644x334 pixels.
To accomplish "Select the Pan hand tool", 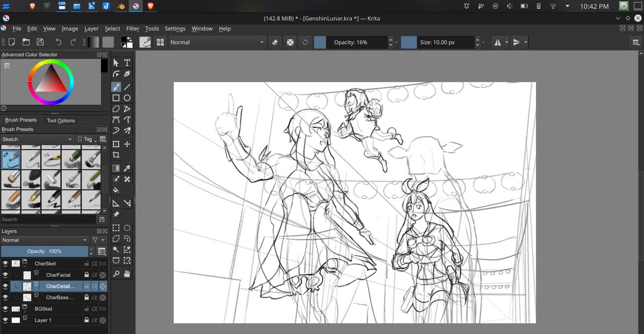I will pos(127,274).
